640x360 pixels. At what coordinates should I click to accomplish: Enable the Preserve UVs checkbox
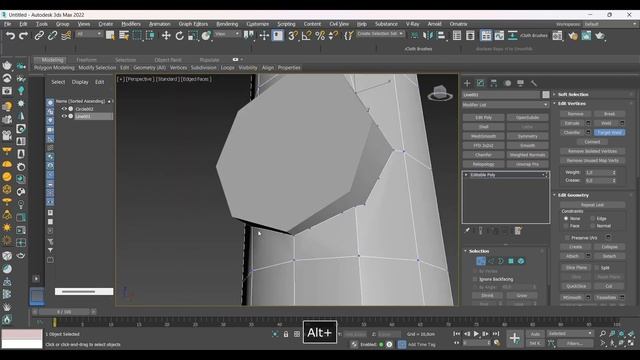tap(567, 238)
